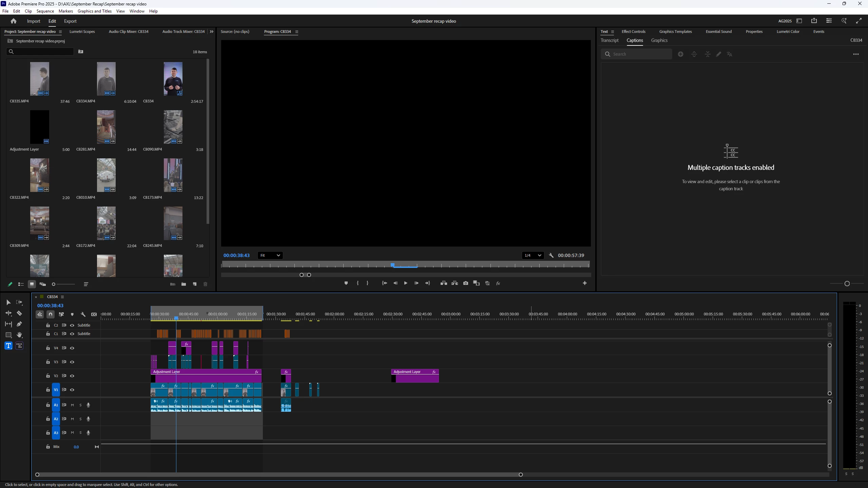
Task: Click Export Frame camera icon
Action: [466, 283]
